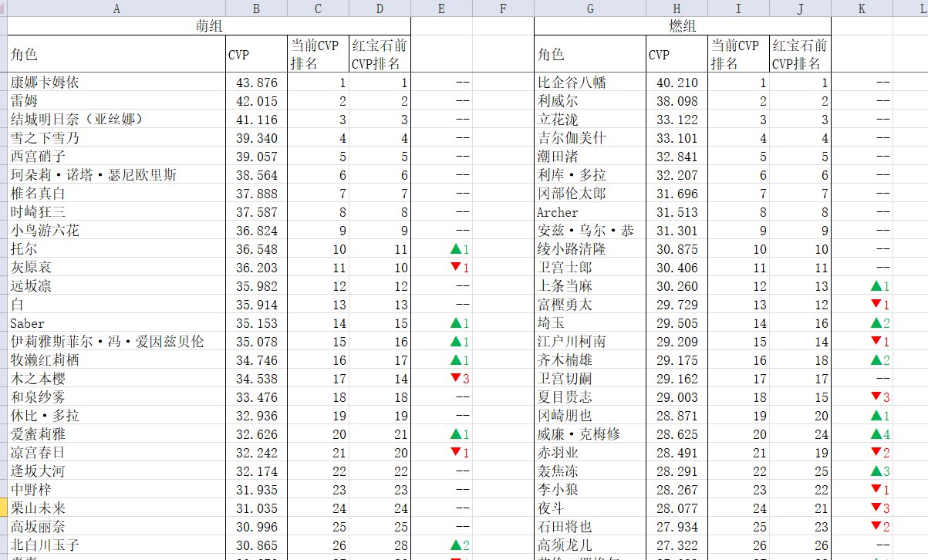Select cell 逢坂大河

point(116,471)
